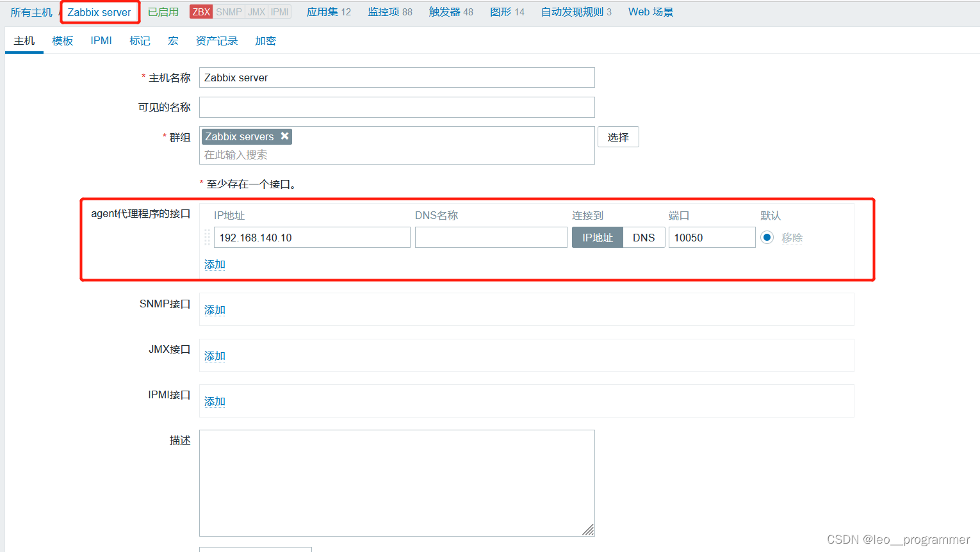Click the 选择 button for groups
Viewport: 980px width, 552px height.
pos(618,137)
